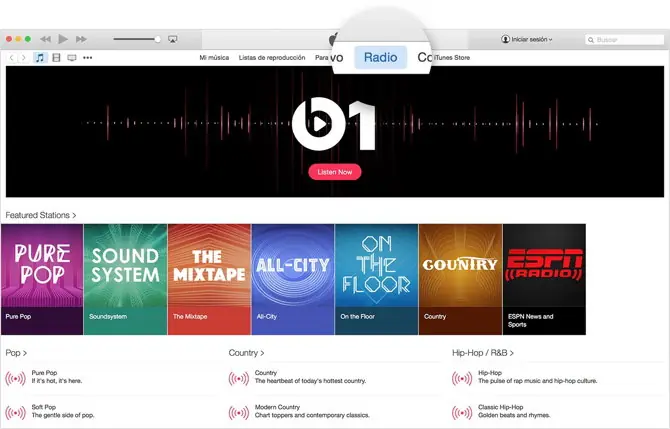Click the Buscar search field
The height and width of the screenshot is (429, 670).
tap(624, 40)
